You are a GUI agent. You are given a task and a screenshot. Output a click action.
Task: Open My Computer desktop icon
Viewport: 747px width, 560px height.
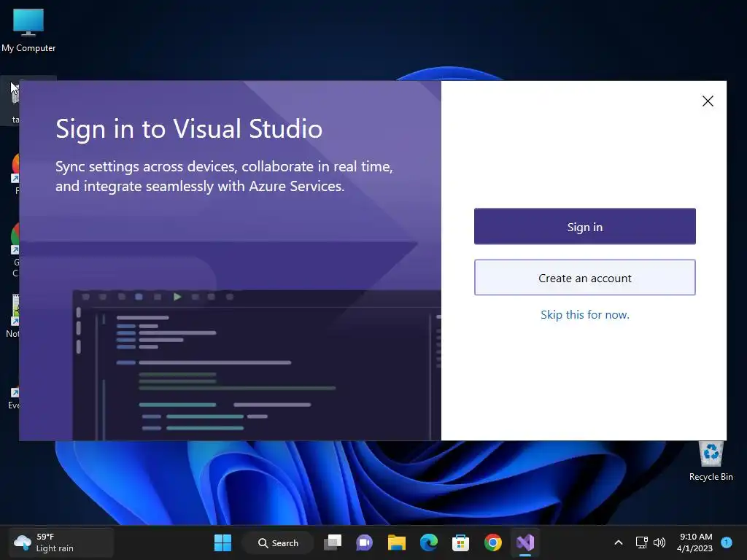click(28, 30)
